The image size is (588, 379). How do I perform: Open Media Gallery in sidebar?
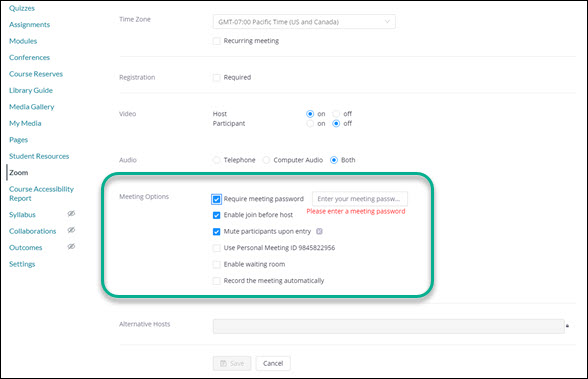tap(32, 107)
